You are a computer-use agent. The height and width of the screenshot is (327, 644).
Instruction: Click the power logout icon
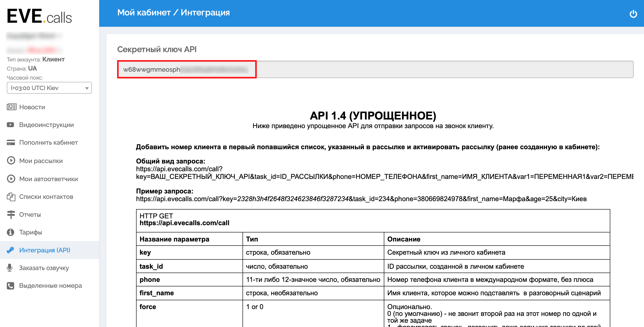tap(633, 14)
